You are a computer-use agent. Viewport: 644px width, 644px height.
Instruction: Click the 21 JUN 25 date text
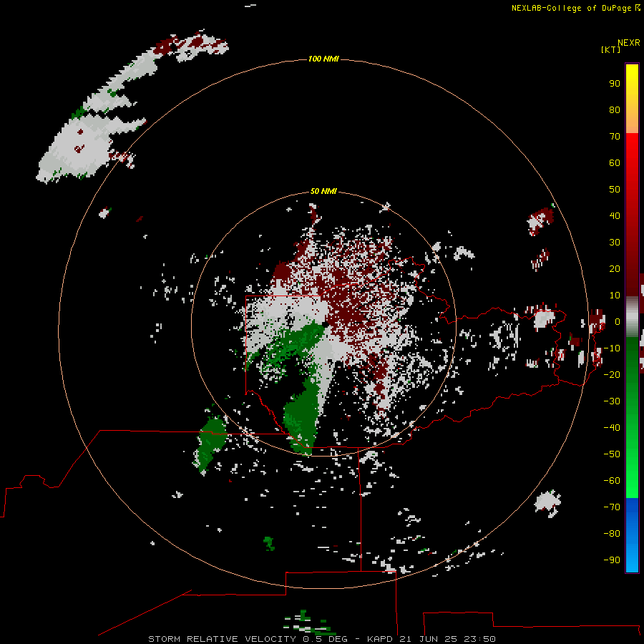[428, 639]
